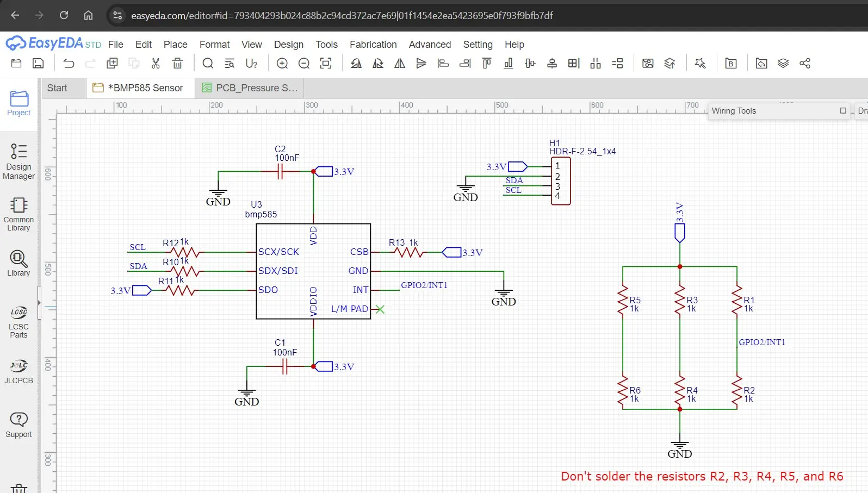Cut selection with the scissors icon
The width and height of the screenshot is (868, 493).
tap(156, 63)
